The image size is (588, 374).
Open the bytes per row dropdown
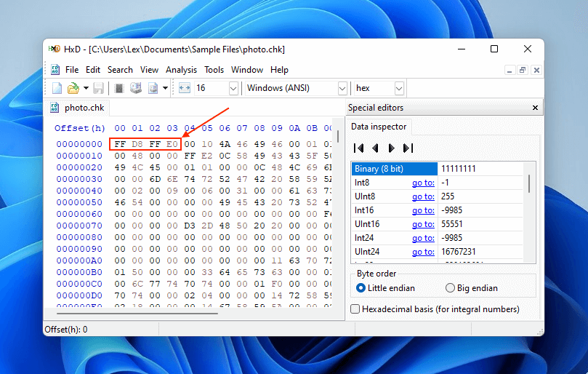(x=233, y=88)
